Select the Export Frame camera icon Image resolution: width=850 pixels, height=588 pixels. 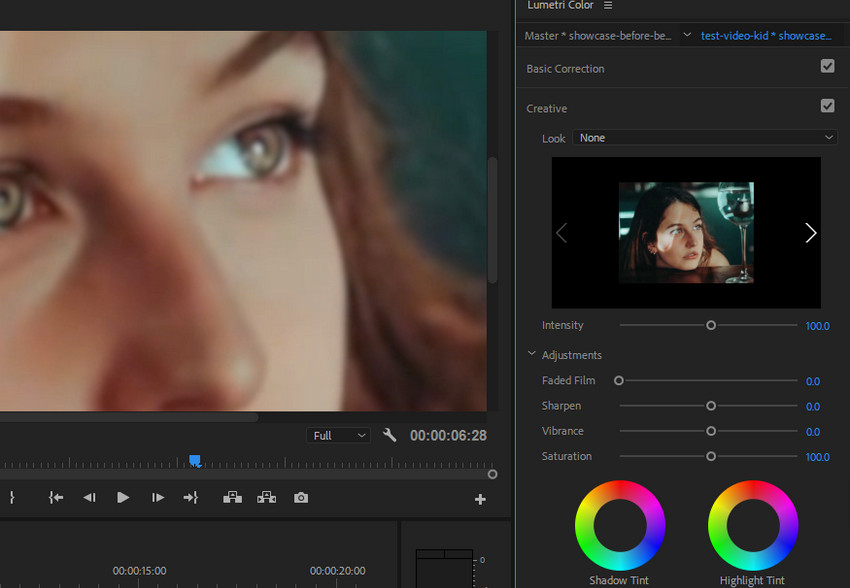pos(300,497)
